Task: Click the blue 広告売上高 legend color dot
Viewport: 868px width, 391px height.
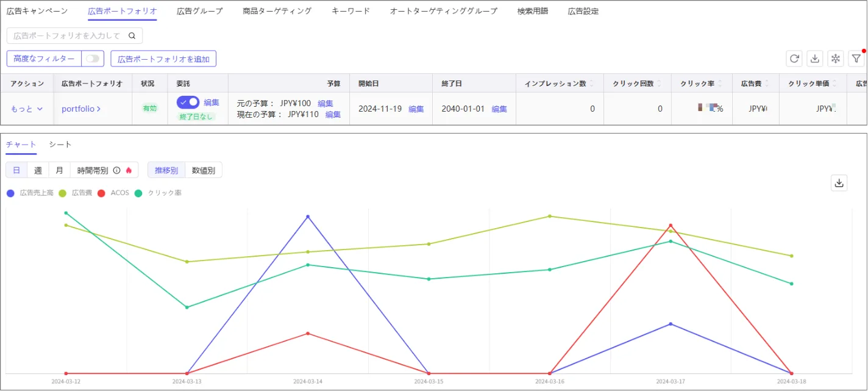Action: click(x=10, y=193)
